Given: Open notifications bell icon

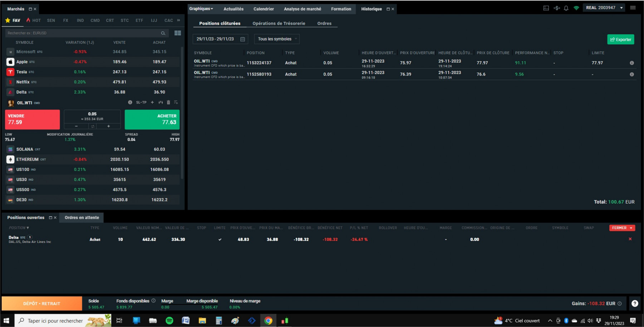Looking at the screenshot, I should 566,8.
